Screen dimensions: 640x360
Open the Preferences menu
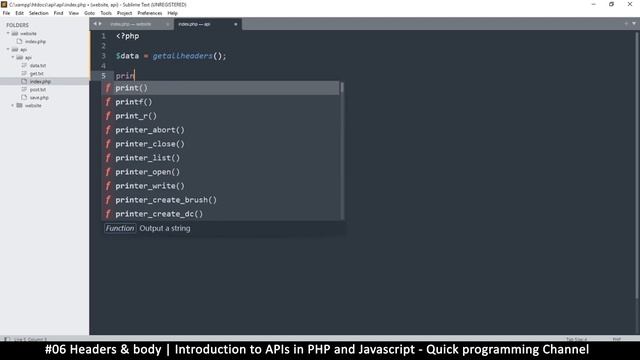pyautogui.click(x=149, y=13)
